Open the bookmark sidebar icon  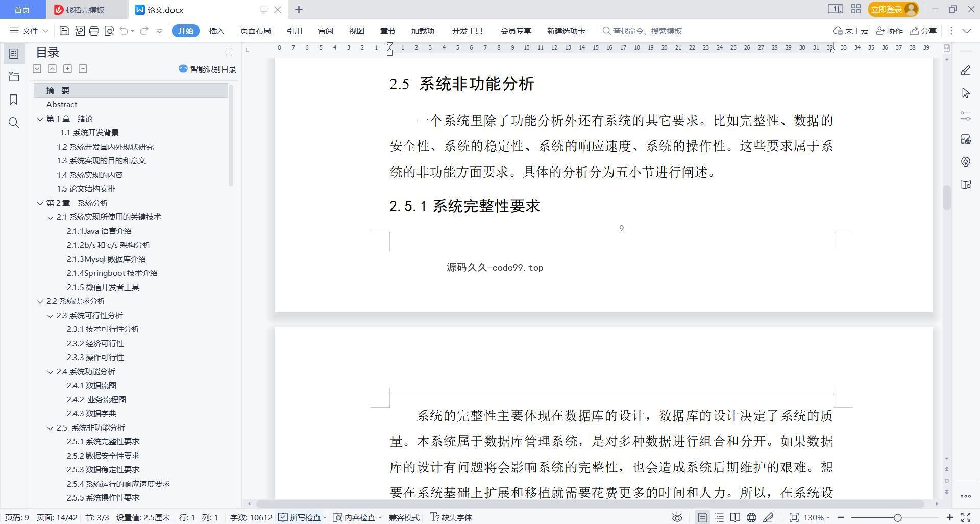14,100
